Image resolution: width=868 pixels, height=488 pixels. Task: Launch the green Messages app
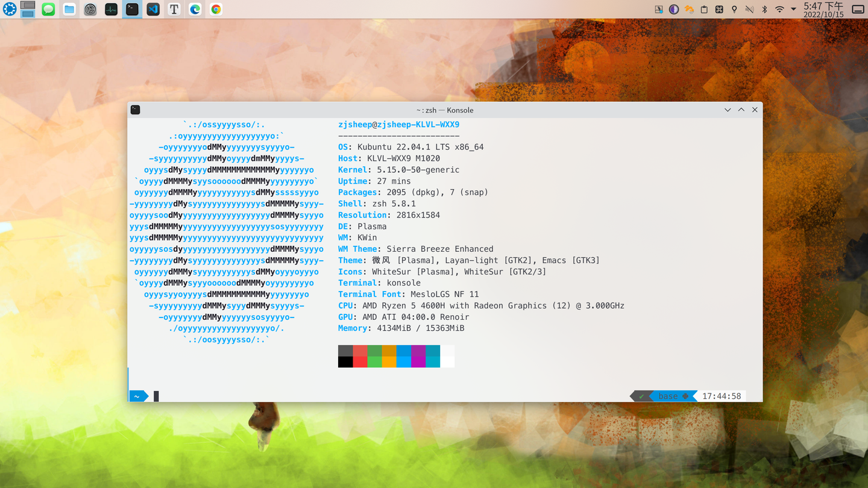(x=49, y=10)
